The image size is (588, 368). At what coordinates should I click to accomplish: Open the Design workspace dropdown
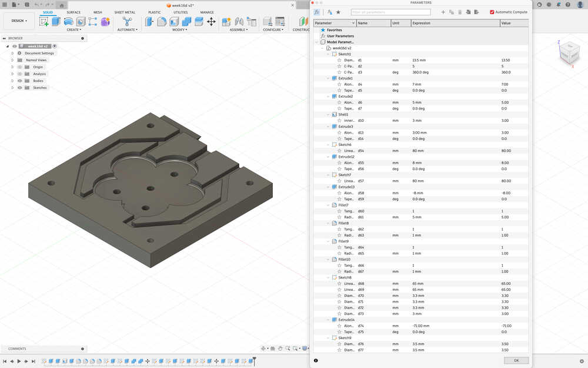click(x=19, y=21)
